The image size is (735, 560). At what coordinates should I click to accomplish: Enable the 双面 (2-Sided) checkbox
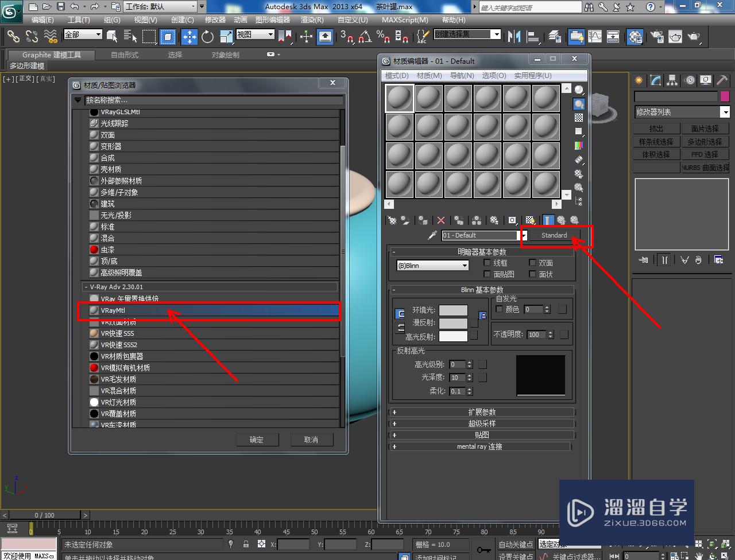pos(532,263)
